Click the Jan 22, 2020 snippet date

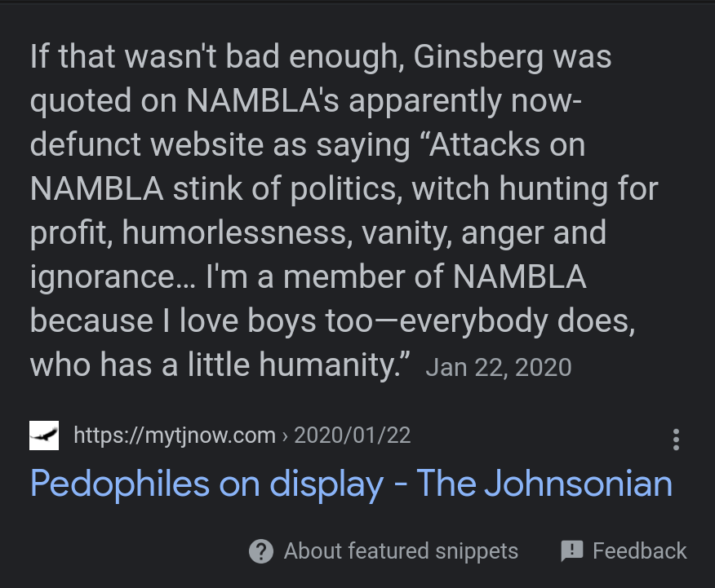(498, 366)
